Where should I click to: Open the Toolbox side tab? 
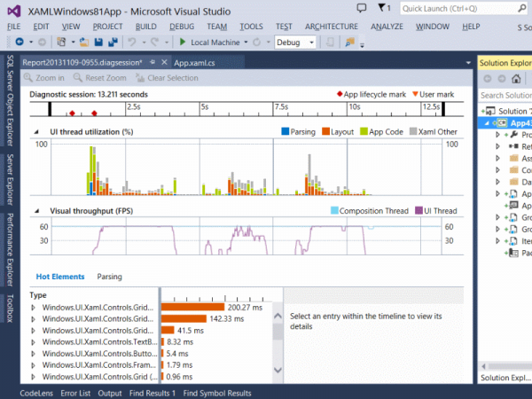[x=10, y=308]
